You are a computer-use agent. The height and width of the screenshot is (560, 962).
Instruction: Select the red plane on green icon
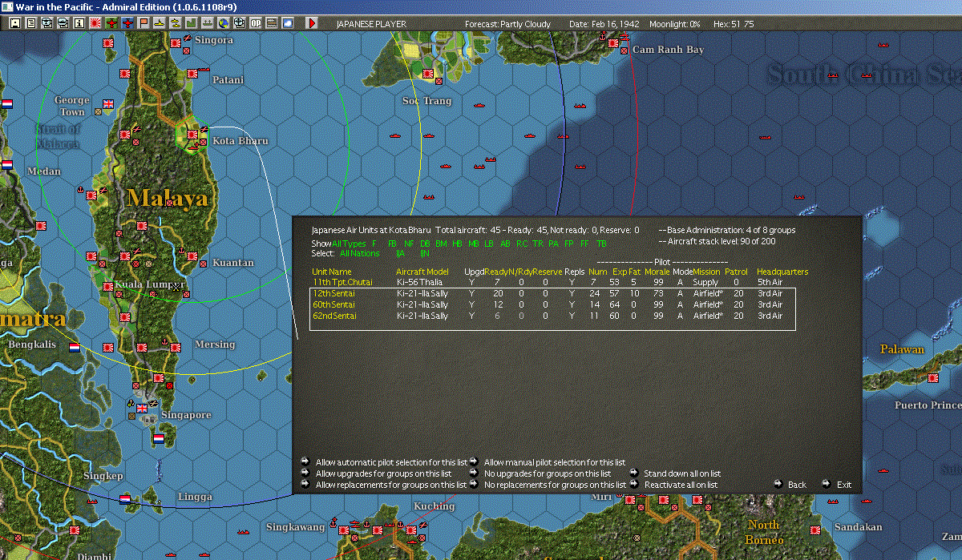tap(111, 23)
